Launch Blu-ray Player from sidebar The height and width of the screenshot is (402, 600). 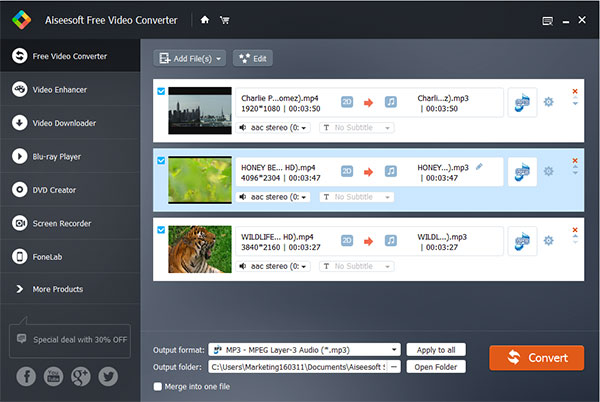point(70,156)
